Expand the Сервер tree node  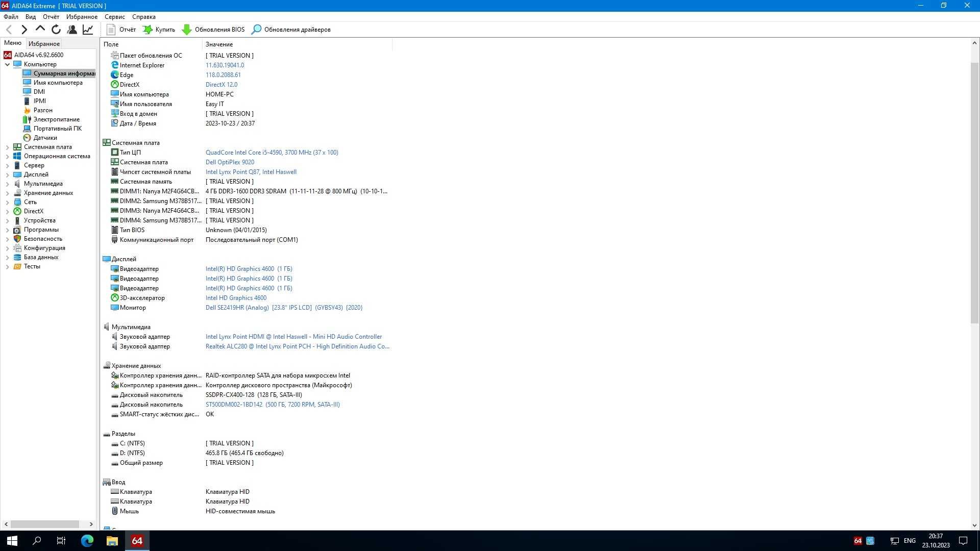(7, 165)
